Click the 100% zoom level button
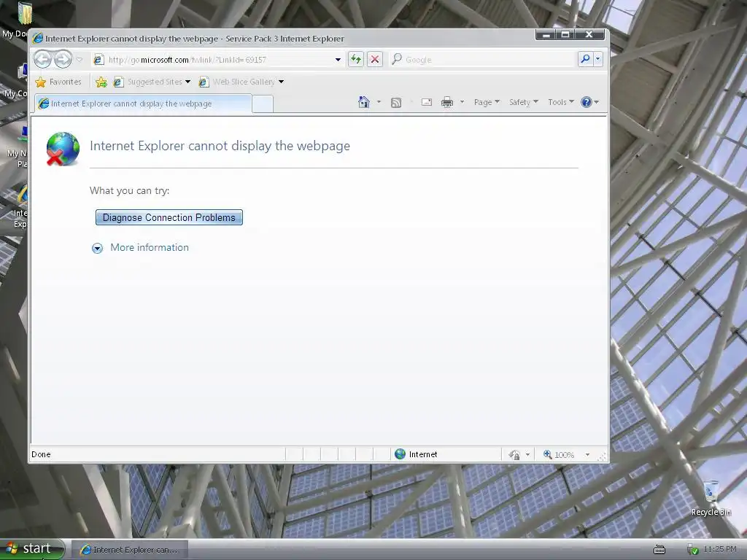Image resolution: width=747 pixels, height=560 pixels. coord(560,455)
